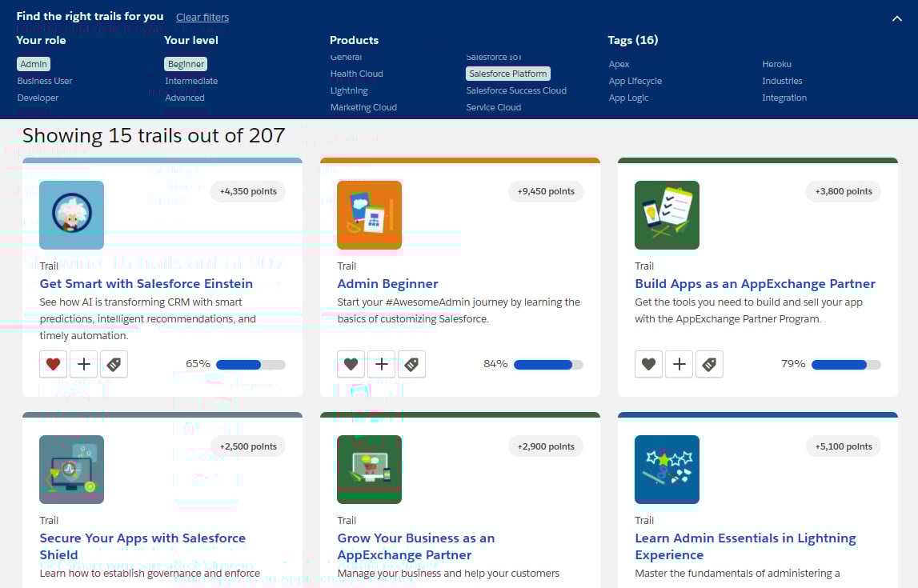Click the +2,500 points badge
918x588 pixels.
[248, 446]
